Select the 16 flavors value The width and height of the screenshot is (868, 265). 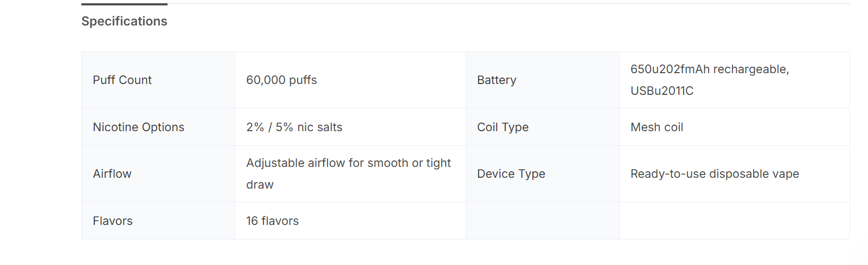[272, 221]
